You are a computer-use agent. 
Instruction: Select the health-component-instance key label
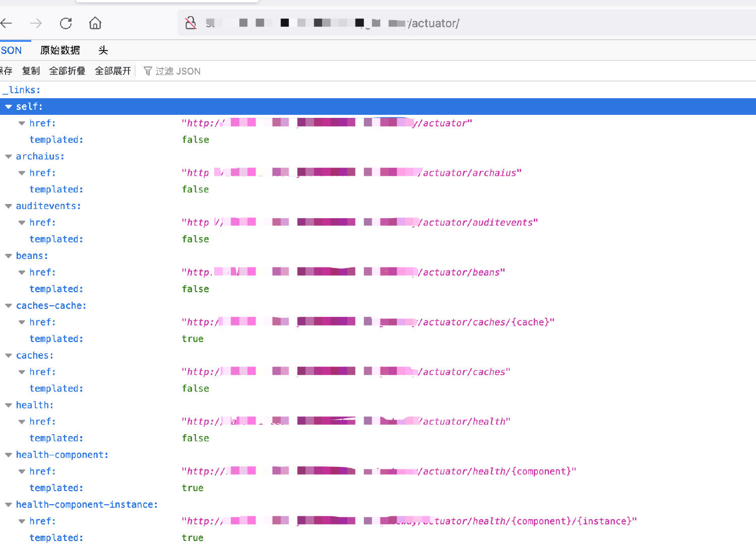[87, 505]
